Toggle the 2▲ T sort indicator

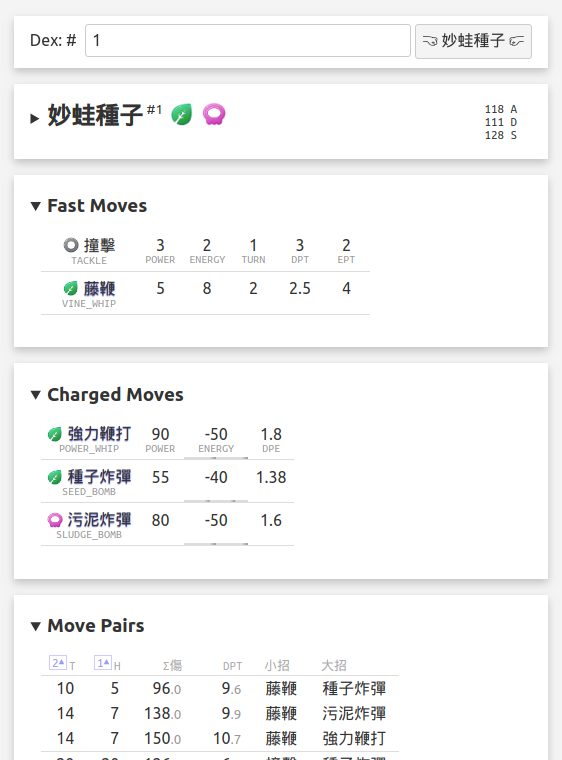click(58, 663)
